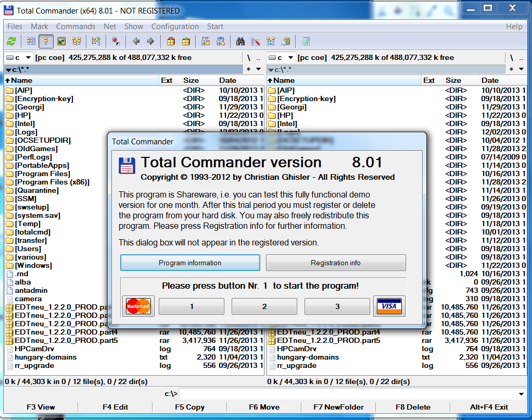Expand the command line history dropdown
The width and height of the screenshot is (532, 420).
[521, 394]
